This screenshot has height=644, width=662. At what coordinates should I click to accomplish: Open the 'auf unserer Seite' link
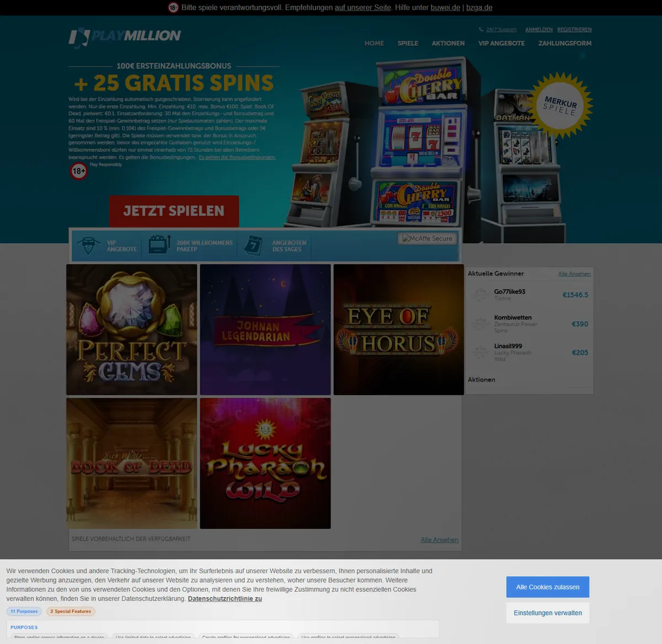pyautogui.click(x=362, y=8)
